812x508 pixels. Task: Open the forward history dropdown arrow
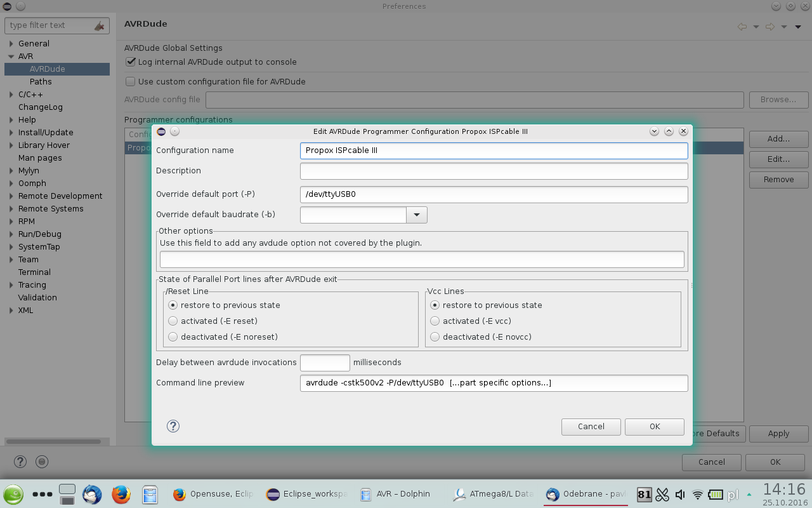[784, 27]
